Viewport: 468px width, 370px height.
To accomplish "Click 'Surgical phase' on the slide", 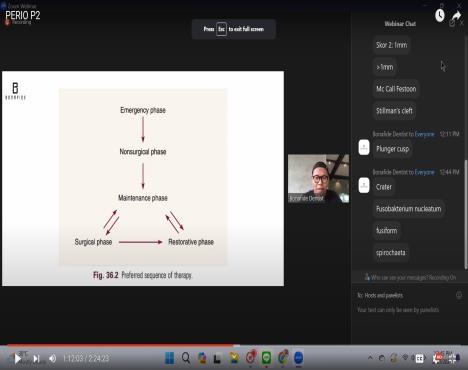I will 93,242.
